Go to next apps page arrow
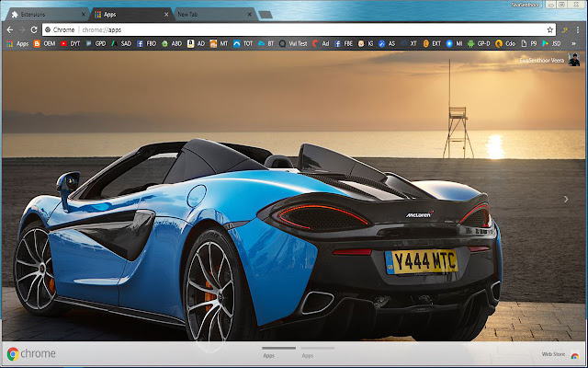The width and height of the screenshot is (588, 368). point(566,199)
